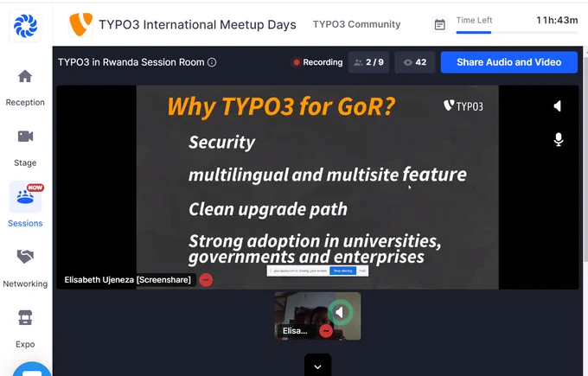588x376 pixels.
Task: Remove Elisabeth Ujeneza screenshare with red button
Action: pyautogui.click(x=206, y=280)
